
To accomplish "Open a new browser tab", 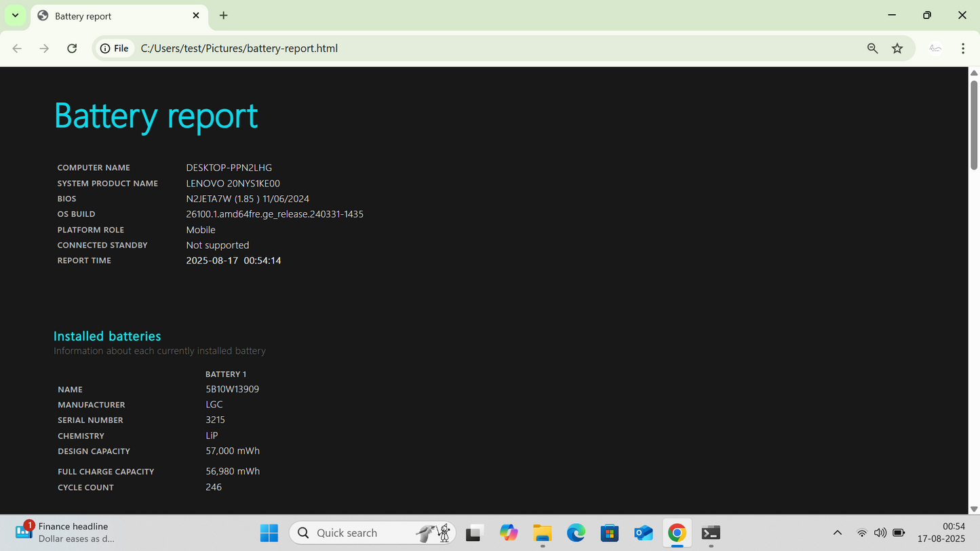I will point(224,16).
